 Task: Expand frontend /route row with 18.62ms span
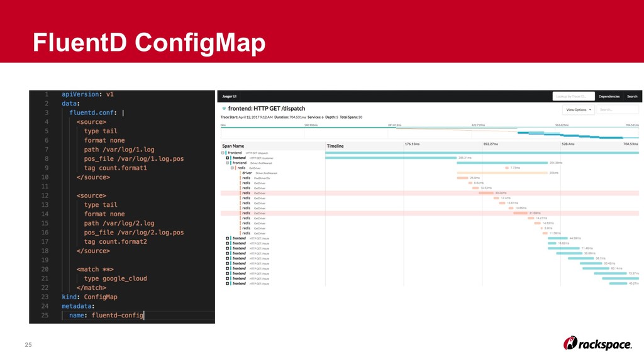[x=227, y=243]
